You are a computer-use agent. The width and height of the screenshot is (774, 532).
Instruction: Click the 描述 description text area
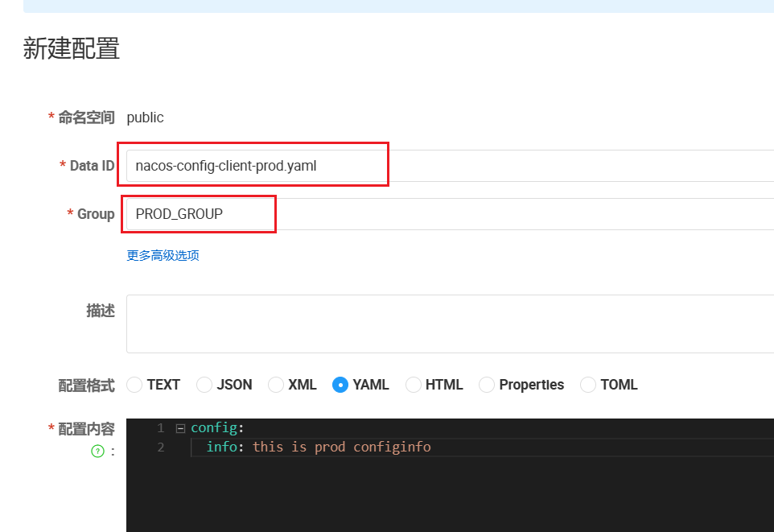click(451, 324)
